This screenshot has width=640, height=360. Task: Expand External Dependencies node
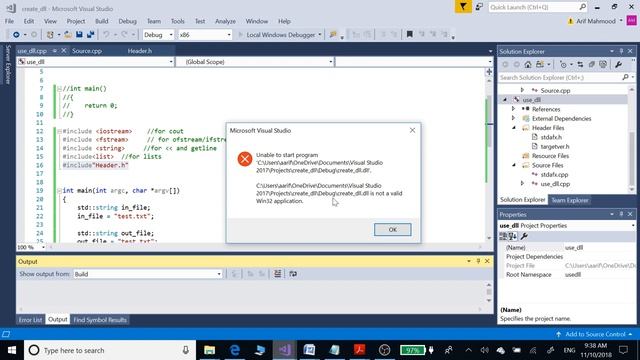[513, 118]
